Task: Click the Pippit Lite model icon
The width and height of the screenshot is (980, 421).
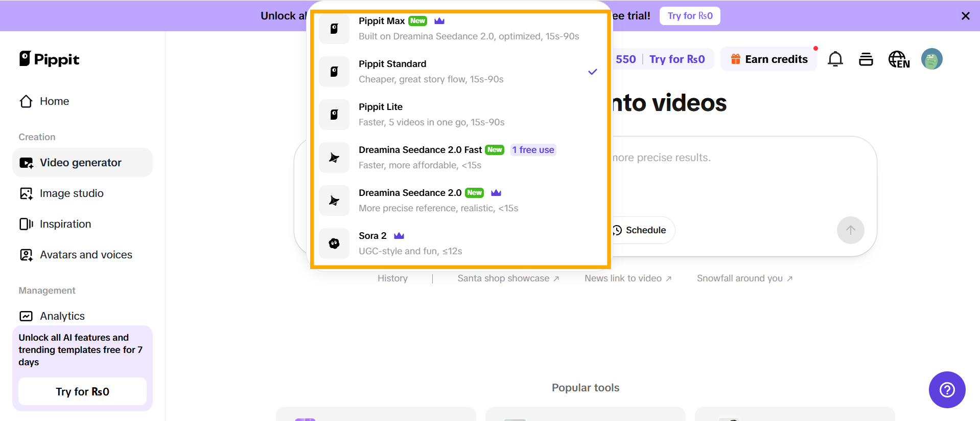Action: tap(334, 115)
